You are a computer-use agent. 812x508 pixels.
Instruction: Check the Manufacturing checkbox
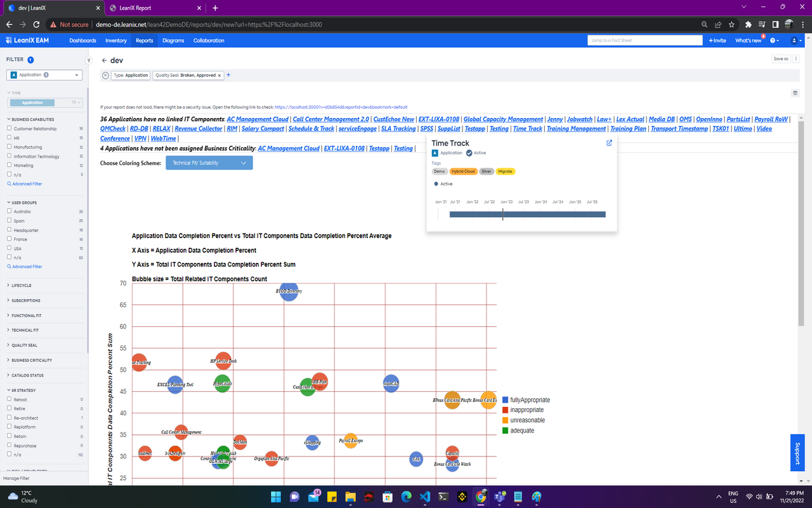pos(9,147)
